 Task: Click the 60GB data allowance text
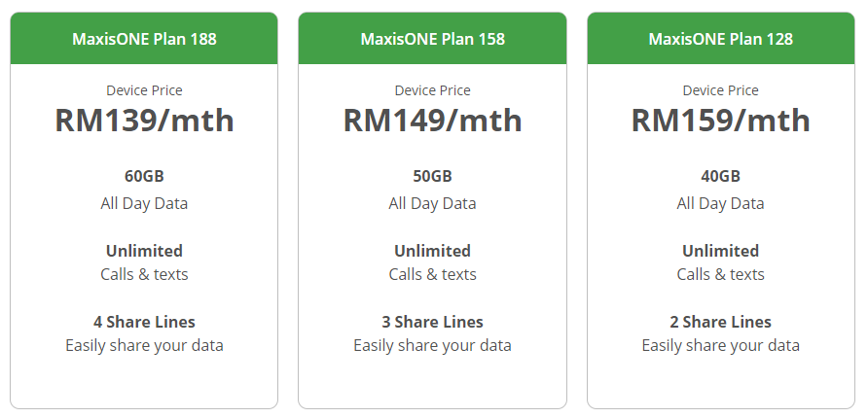(x=144, y=177)
